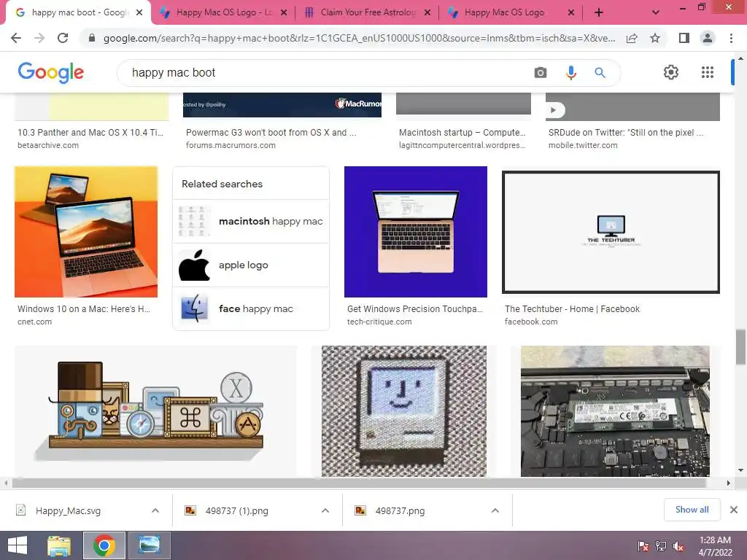This screenshot has width=747, height=560.
Task: Close the downloads bar
Action: (734, 510)
